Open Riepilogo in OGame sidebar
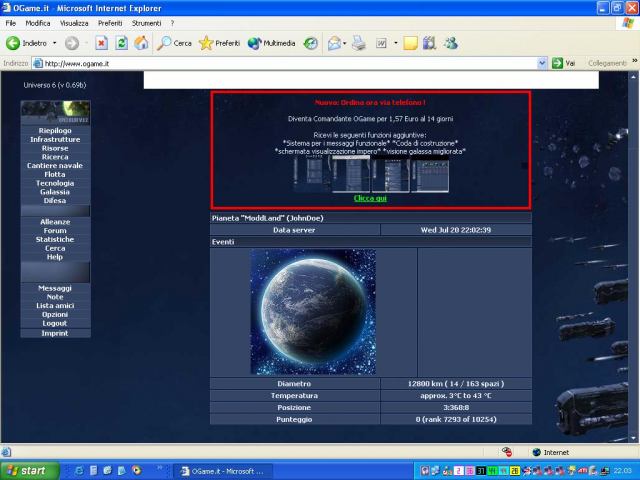Image resolution: width=640 pixels, height=480 pixels. (x=55, y=130)
